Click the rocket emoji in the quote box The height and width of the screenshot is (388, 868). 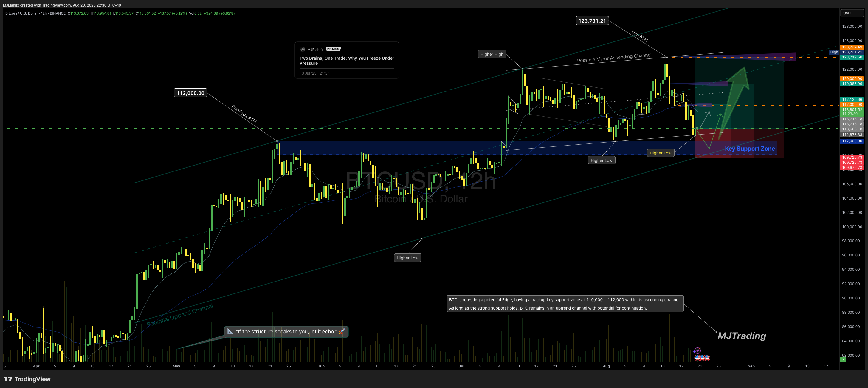341,331
